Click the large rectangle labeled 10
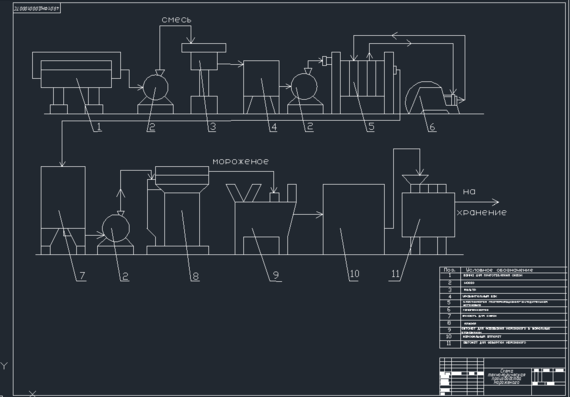Screen dimensions: 570x397 pos(354,219)
